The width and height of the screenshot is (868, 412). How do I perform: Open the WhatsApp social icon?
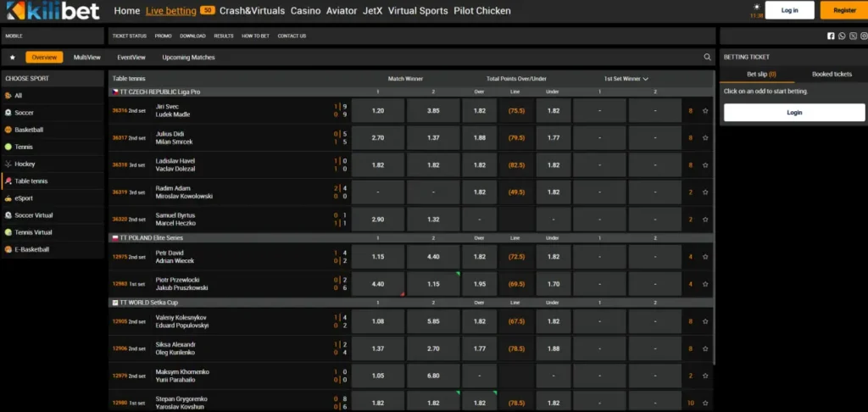pyautogui.click(x=842, y=36)
